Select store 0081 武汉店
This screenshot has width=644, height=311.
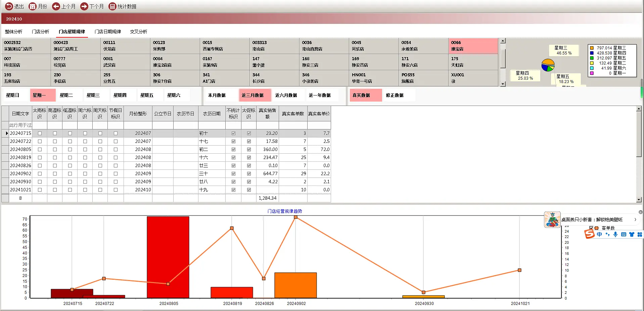point(125,62)
